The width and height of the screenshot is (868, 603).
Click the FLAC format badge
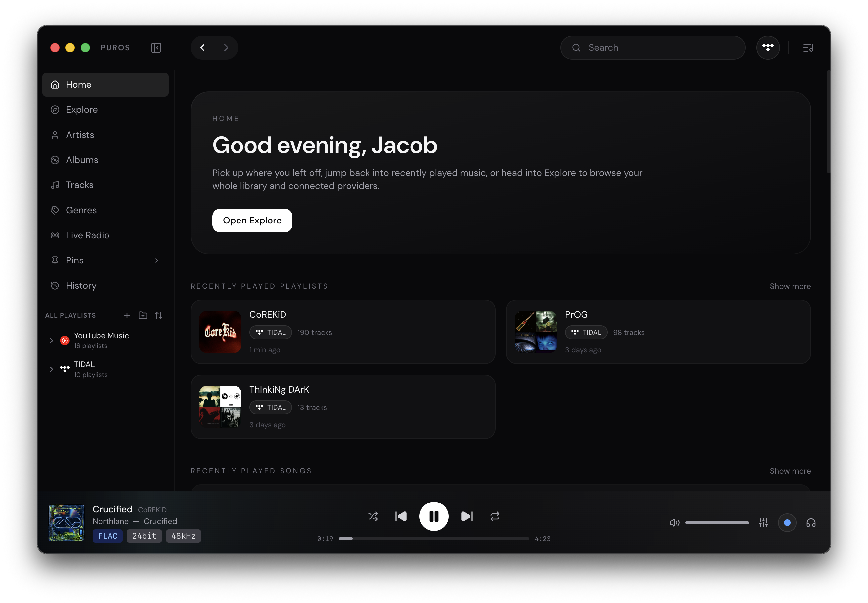108,536
